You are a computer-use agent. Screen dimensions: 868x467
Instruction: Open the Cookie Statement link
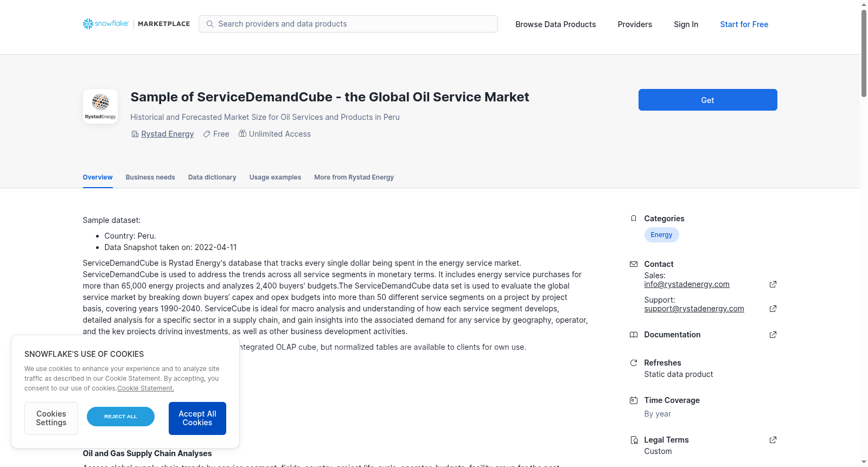click(x=145, y=388)
